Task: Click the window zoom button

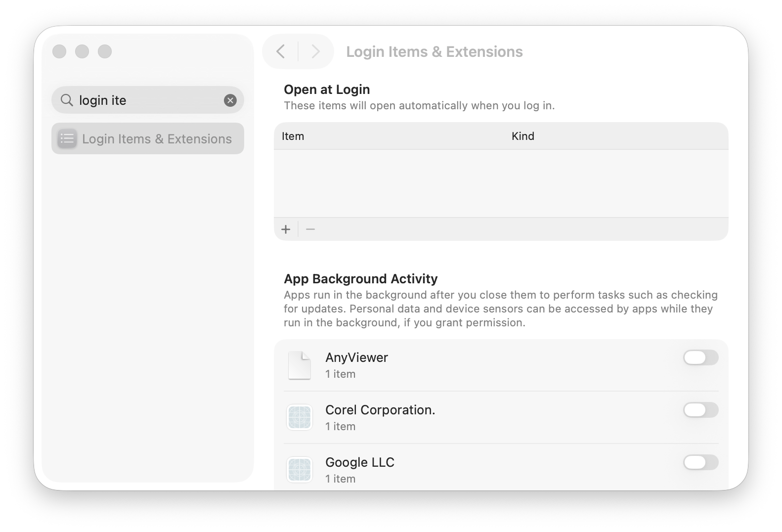Action: pyautogui.click(x=105, y=51)
